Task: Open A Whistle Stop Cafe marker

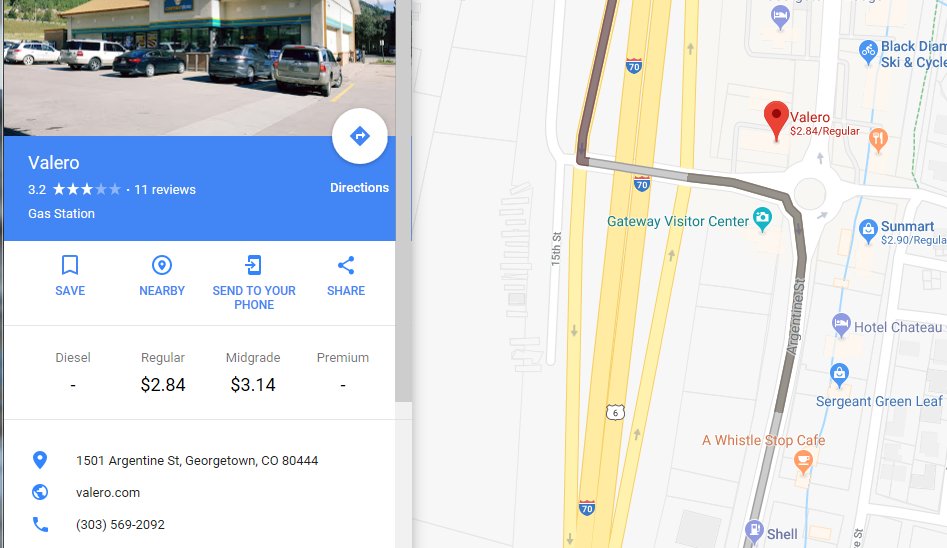Action: (x=803, y=463)
